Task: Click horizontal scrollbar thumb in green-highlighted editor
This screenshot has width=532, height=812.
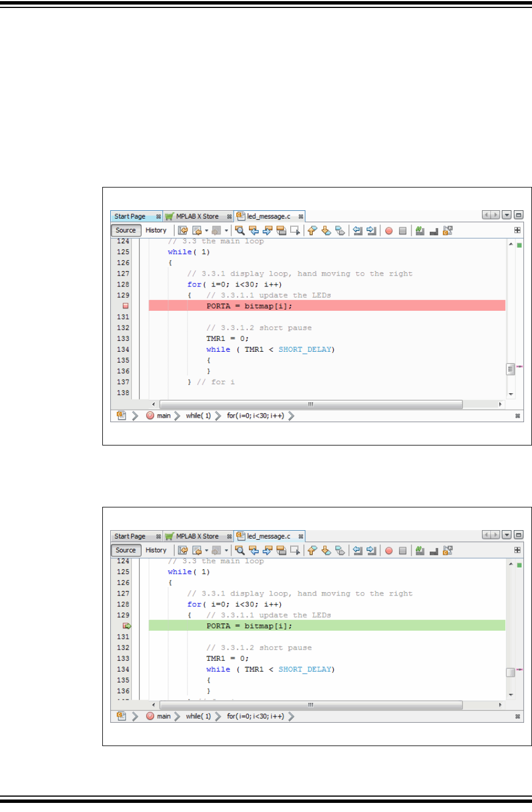Action: 311,705
